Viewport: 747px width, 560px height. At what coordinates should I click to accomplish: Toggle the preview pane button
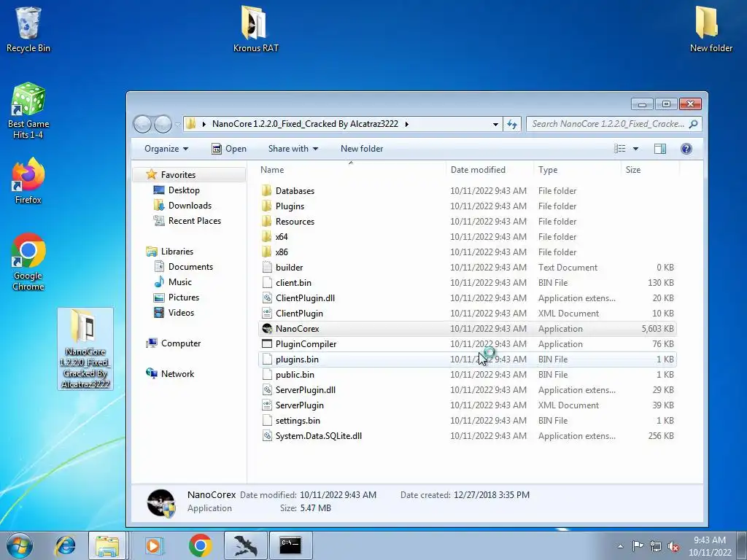tap(659, 149)
